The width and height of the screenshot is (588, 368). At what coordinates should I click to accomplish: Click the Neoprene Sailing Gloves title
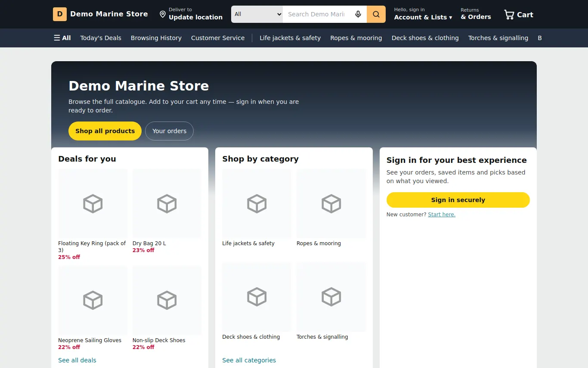click(x=90, y=340)
